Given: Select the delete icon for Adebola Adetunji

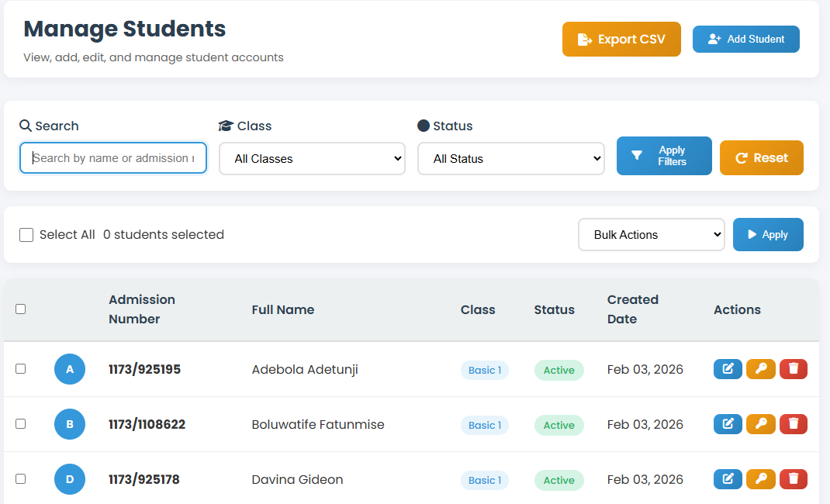Looking at the screenshot, I should [x=793, y=369].
